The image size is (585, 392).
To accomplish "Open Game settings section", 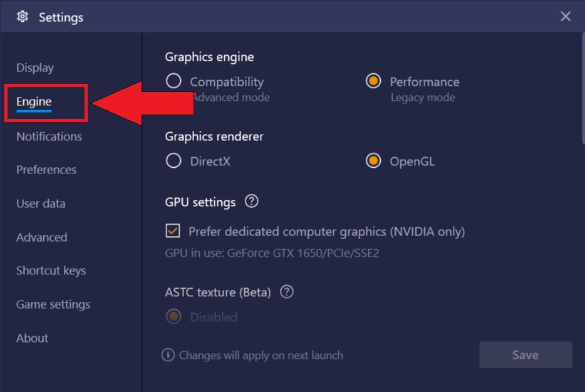I will coord(53,304).
